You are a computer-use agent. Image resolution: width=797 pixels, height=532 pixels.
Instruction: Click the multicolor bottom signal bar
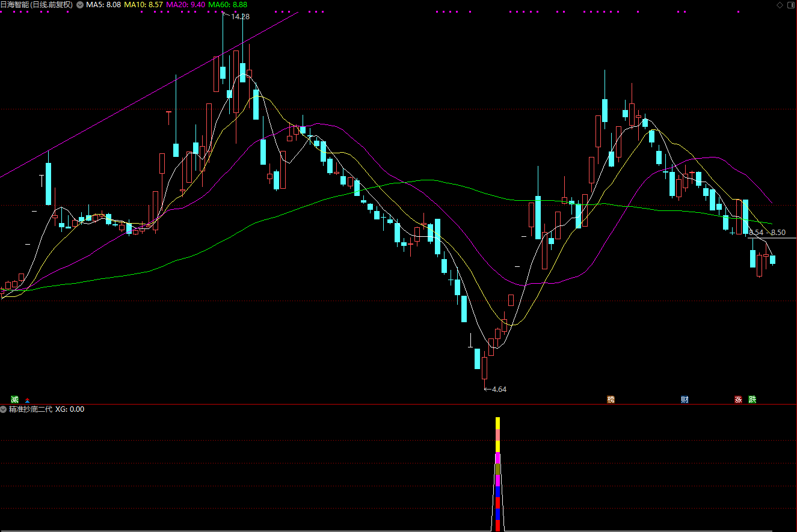pyautogui.click(x=497, y=474)
